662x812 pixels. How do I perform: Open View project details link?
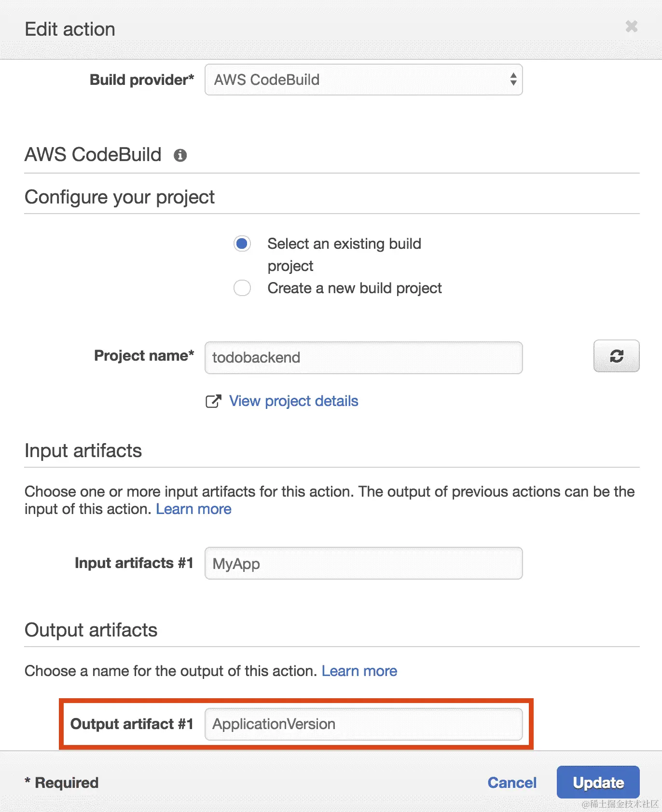coord(293,401)
